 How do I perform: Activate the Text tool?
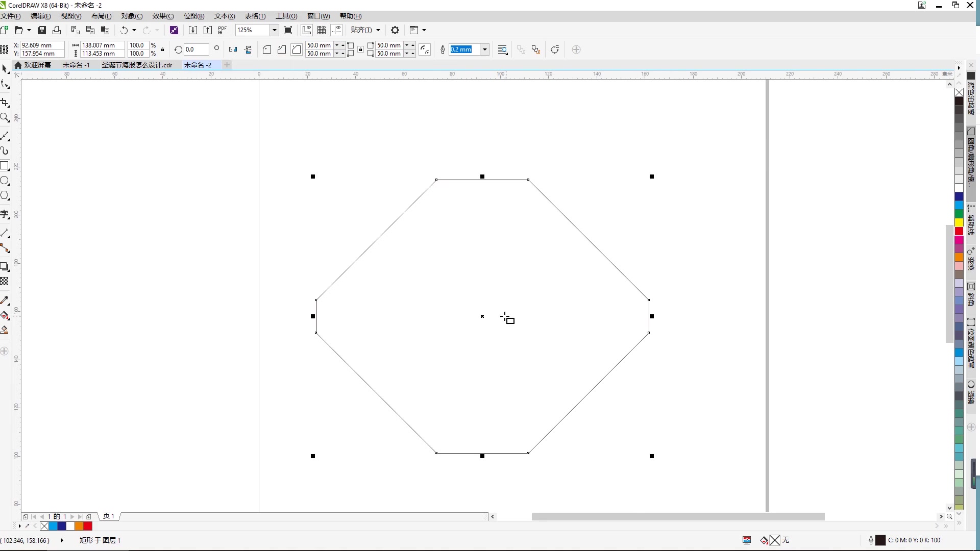click(5, 214)
